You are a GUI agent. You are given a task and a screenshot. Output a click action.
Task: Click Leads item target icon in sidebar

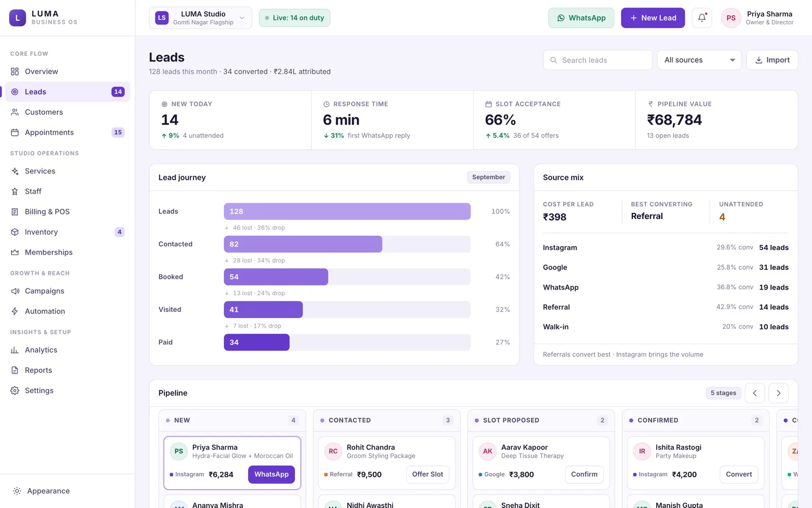(x=15, y=92)
